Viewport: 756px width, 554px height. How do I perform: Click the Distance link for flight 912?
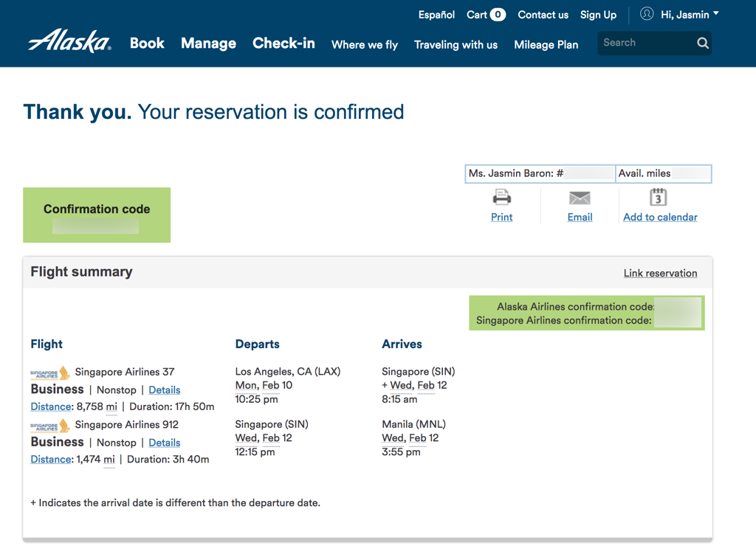click(50, 459)
